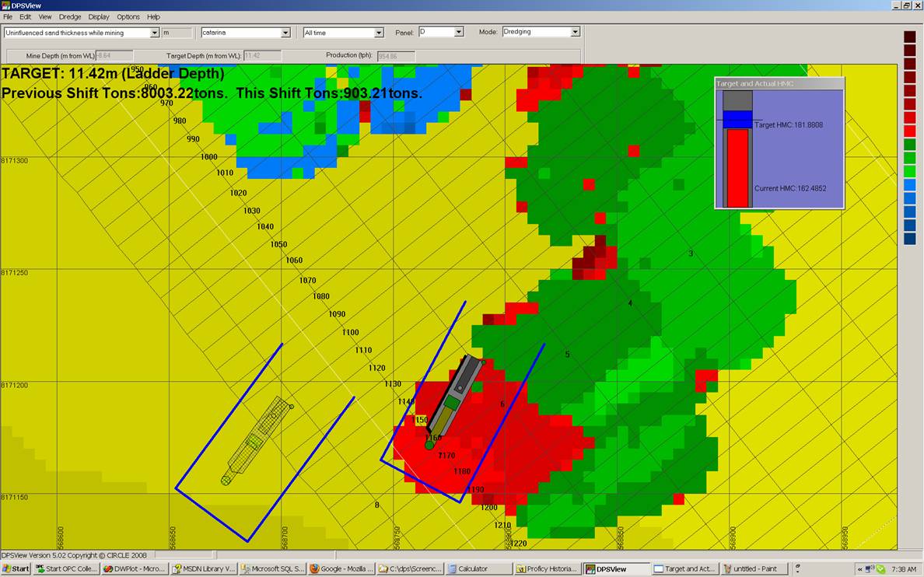Open the Panel dropdown showing D
Image resolution: width=924 pixels, height=577 pixels.
click(459, 32)
